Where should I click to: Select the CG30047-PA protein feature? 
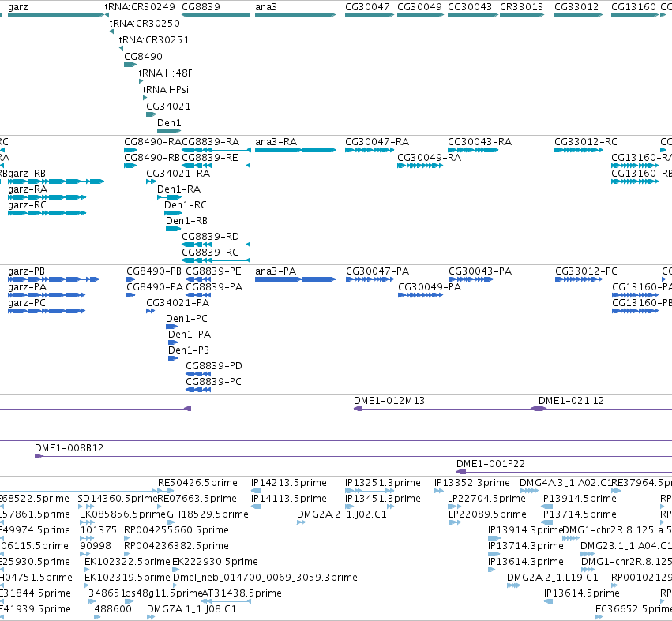[x=370, y=279]
